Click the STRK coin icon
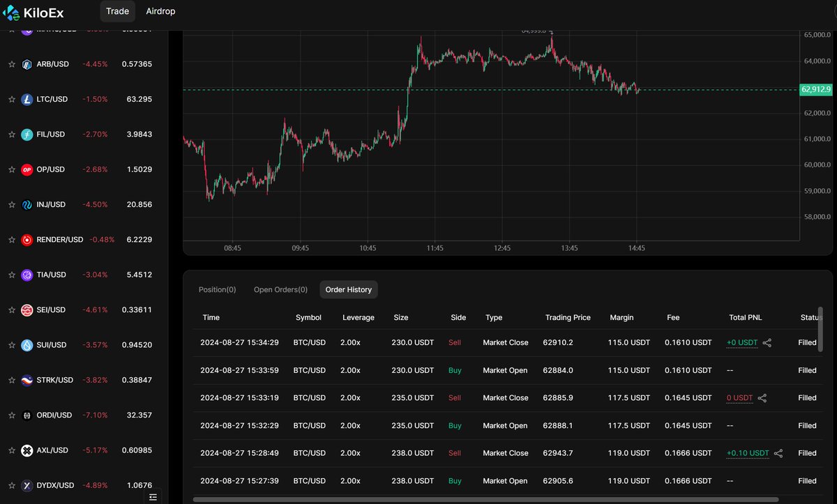This screenshot has height=504, width=837. [27, 380]
